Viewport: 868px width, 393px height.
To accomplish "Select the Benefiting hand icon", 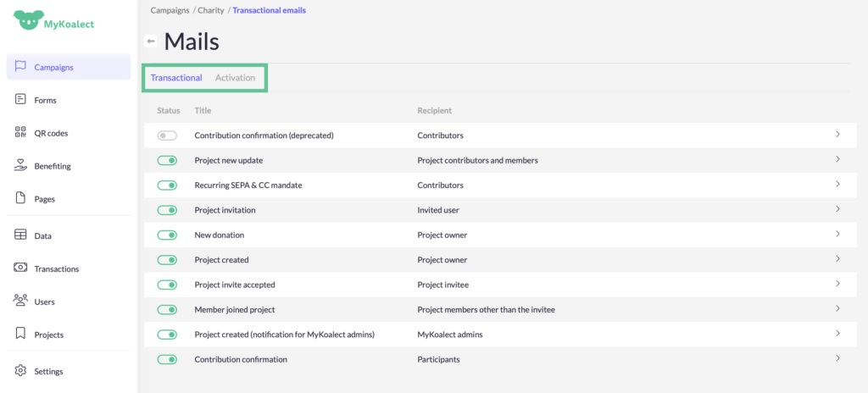I will click(21, 165).
